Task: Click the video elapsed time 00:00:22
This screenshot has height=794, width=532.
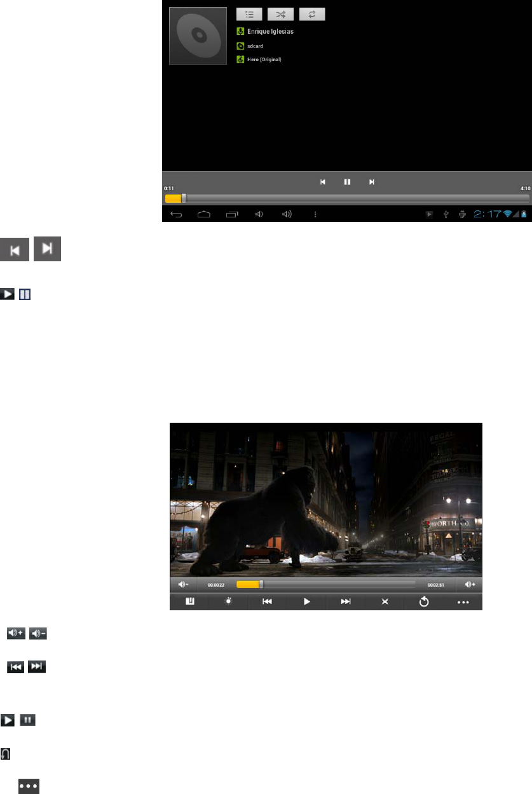Action: point(216,585)
